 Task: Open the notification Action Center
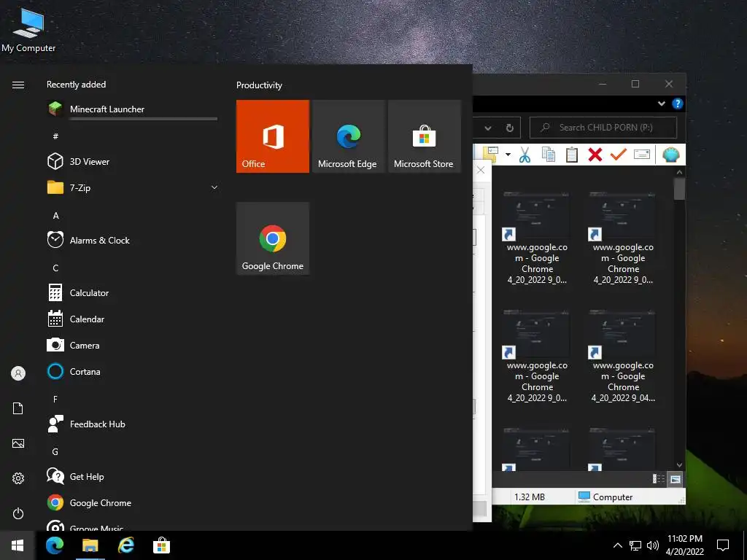[723, 545]
